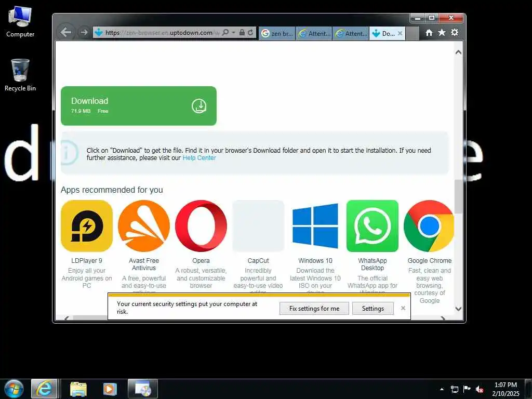Click the Avast Free Antivirus icon
Screen dimensions: 532x399
click(x=144, y=226)
